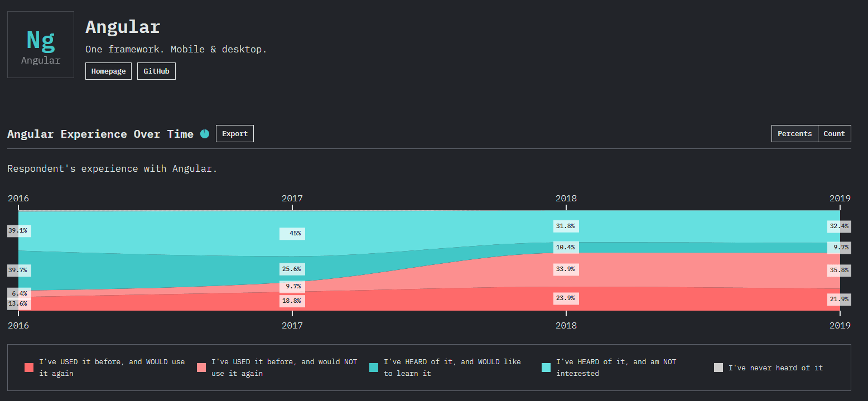Click the teal 'WOULD like to learn it' legend swatch
Viewport: 868px width, 401px height.
(373, 368)
